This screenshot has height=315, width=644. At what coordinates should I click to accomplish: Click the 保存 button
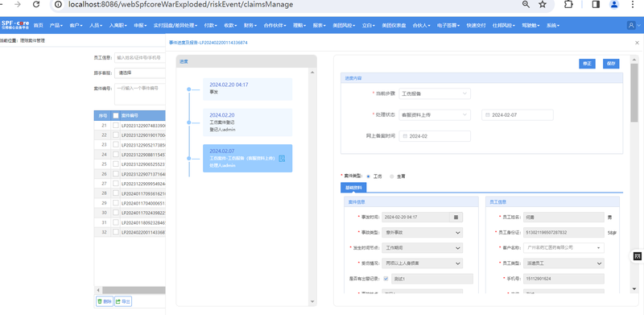point(611,64)
